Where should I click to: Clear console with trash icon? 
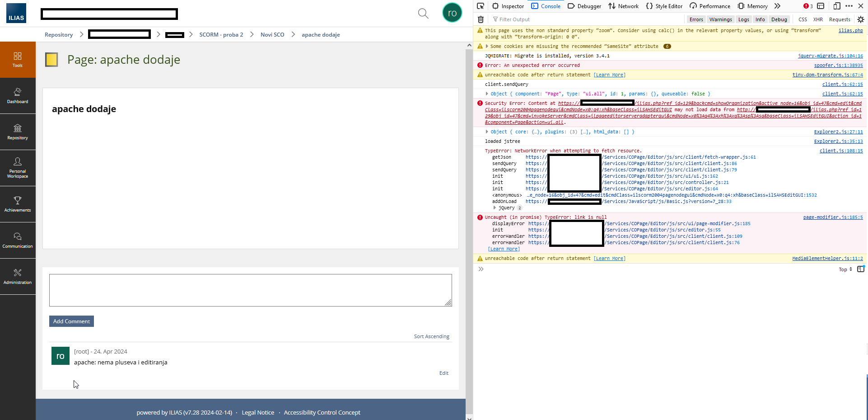pyautogui.click(x=481, y=19)
